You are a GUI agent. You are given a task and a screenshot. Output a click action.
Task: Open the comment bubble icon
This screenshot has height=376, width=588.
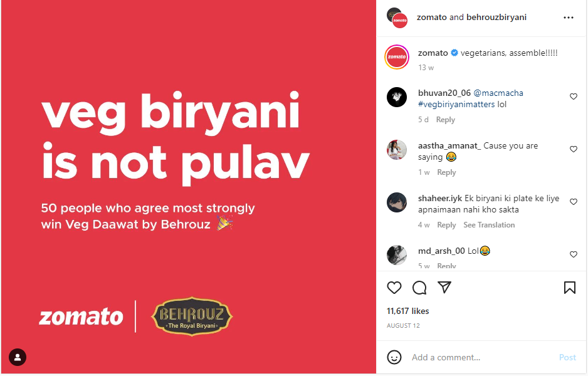[419, 288]
